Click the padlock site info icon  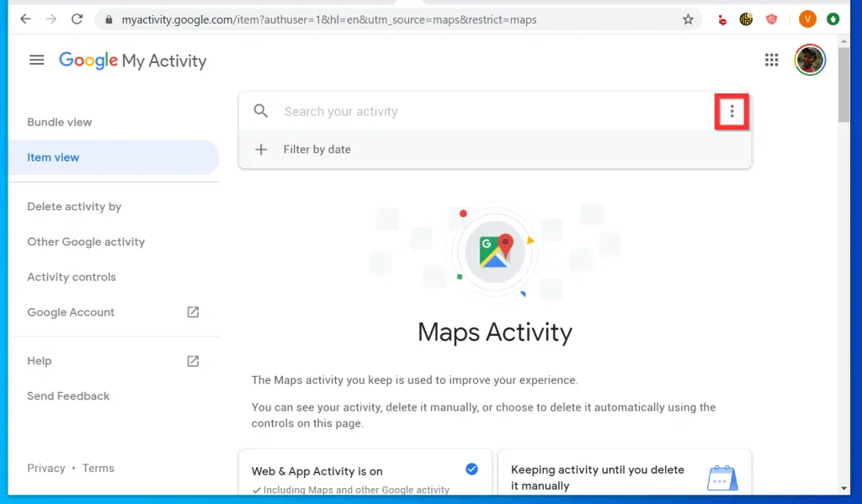click(109, 20)
